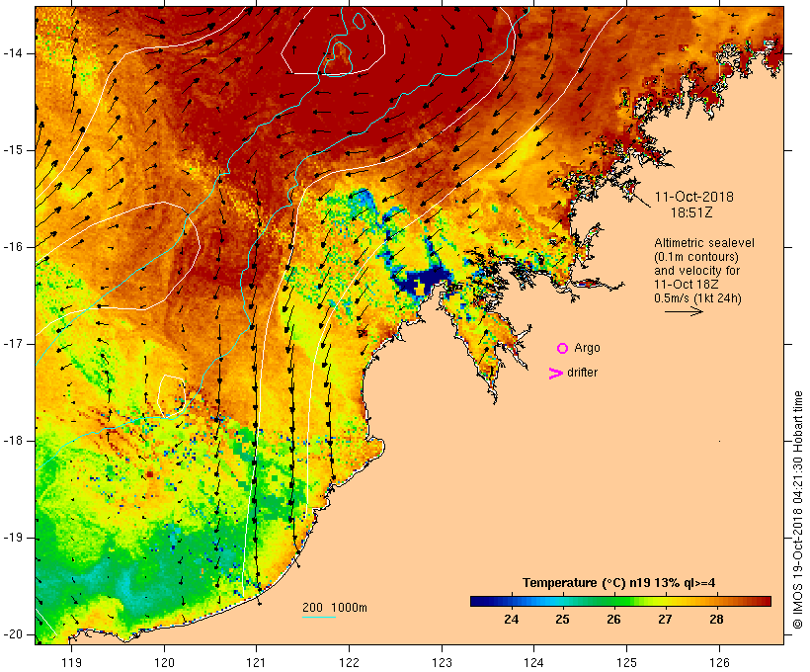The height and width of the screenshot is (672, 810).
Task: Click the 124 longitude axis label
Action: point(534,663)
